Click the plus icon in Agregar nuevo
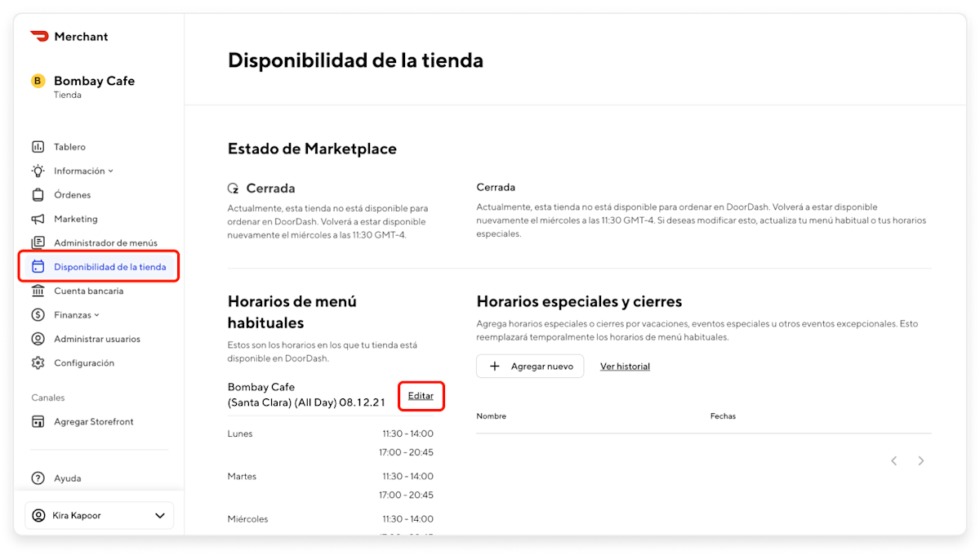980x560 pixels. 494,367
